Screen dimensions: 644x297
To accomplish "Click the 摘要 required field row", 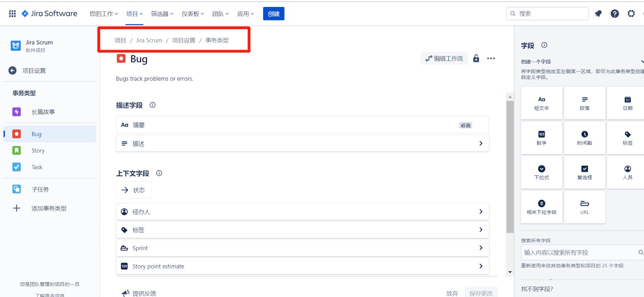I will [x=303, y=125].
